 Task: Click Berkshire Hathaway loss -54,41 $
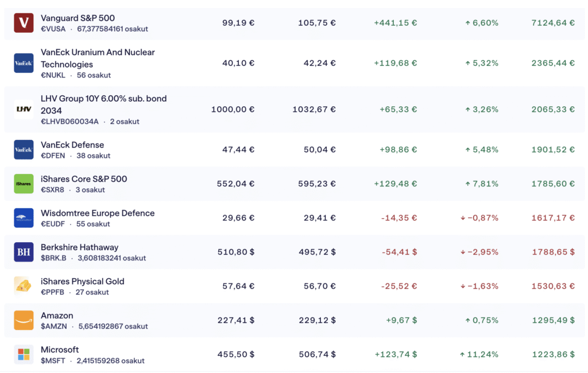coord(400,252)
